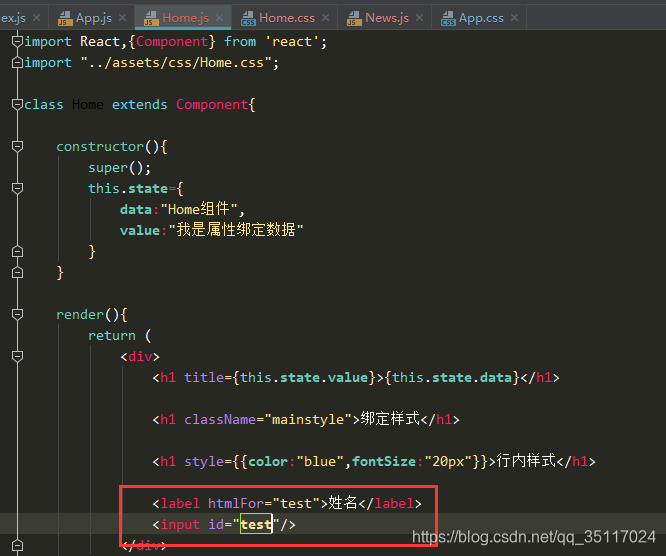666x556 pixels.
Task: Click the htmlFor attribute on label
Action: coord(236,504)
